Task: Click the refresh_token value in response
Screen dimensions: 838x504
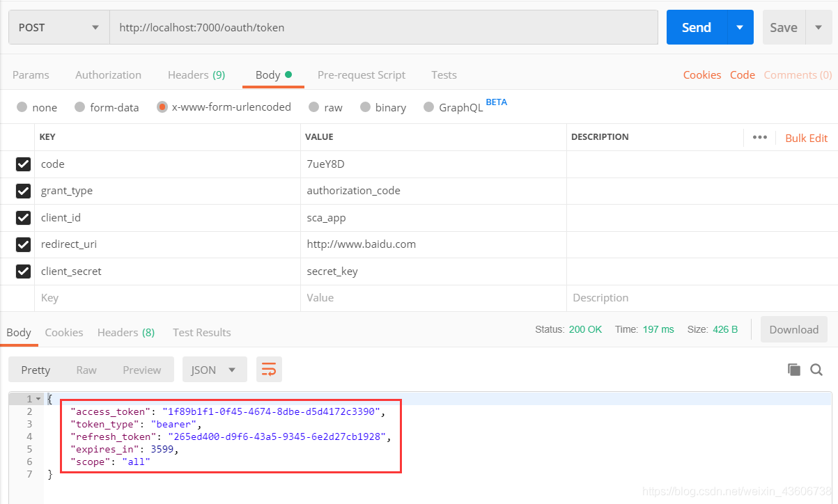Action: tap(277, 436)
